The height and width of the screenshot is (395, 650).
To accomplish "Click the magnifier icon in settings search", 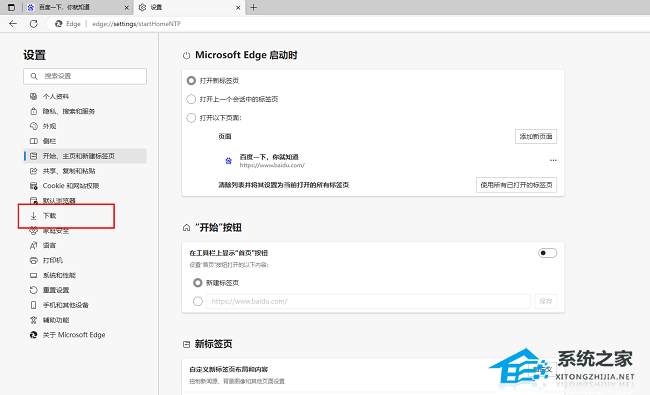I will (34, 76).
